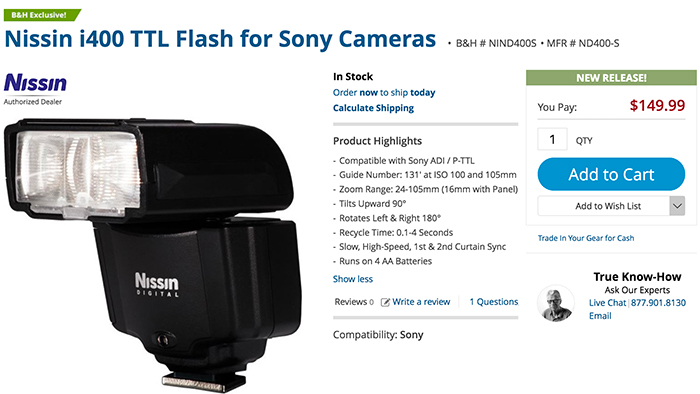Click the NEW RELEASE banner

click(611, 78)
